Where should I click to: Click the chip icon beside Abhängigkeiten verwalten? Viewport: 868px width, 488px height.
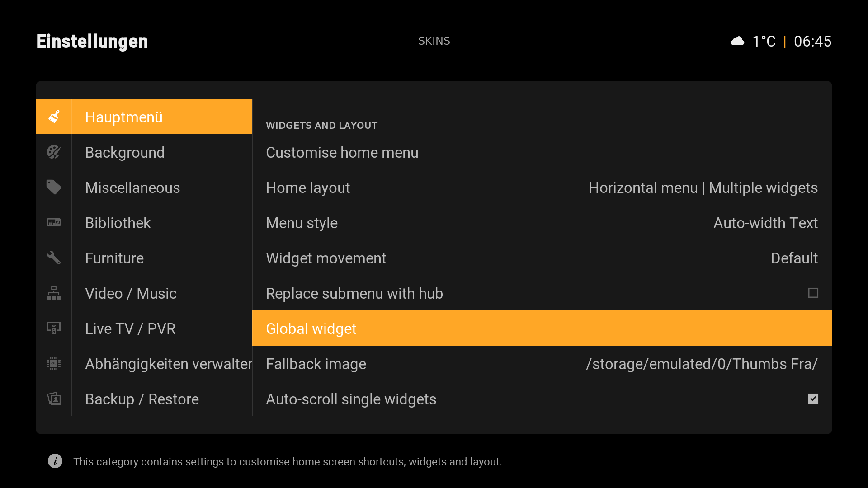point(54,363)
